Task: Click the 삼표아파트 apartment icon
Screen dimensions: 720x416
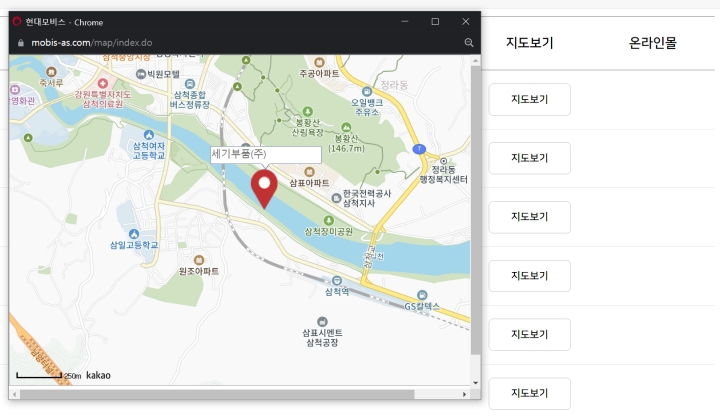Action: (309, 172)
